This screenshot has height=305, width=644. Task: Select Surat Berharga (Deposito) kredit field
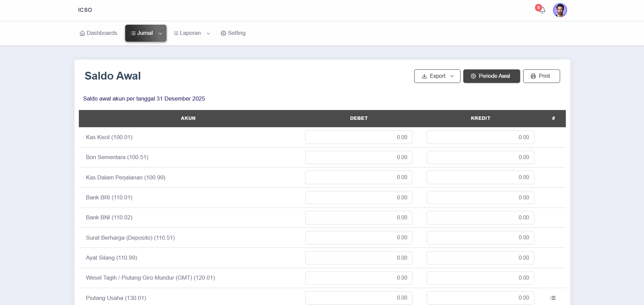480,238
